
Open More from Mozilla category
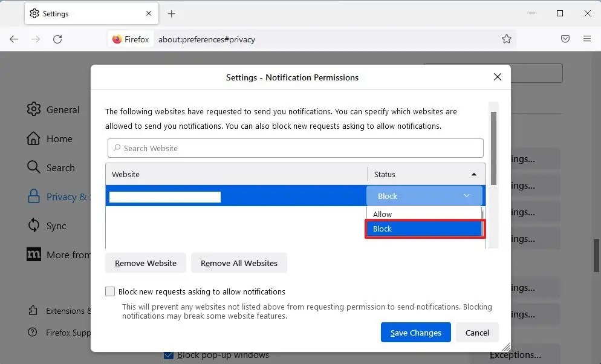(x=58, y=255)
